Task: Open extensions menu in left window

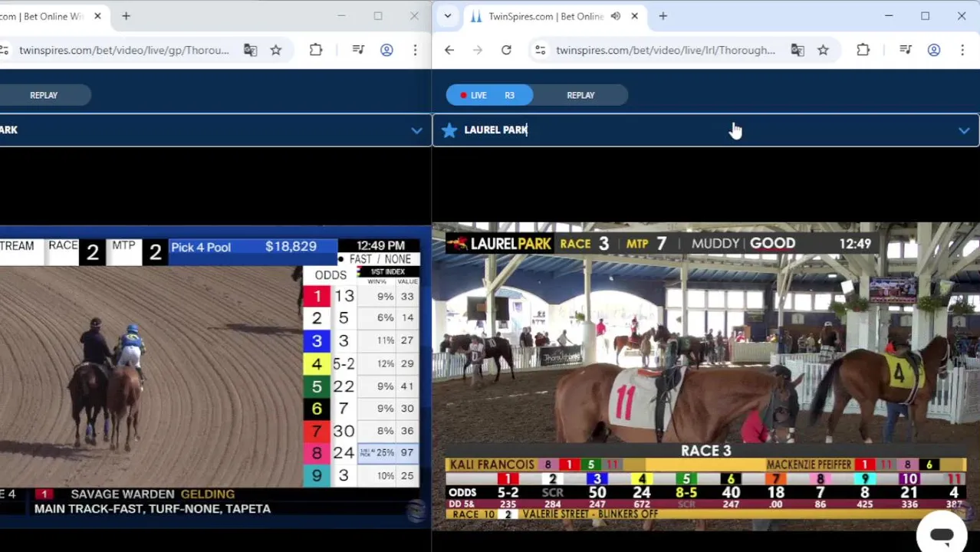Action: click(316, 50)
